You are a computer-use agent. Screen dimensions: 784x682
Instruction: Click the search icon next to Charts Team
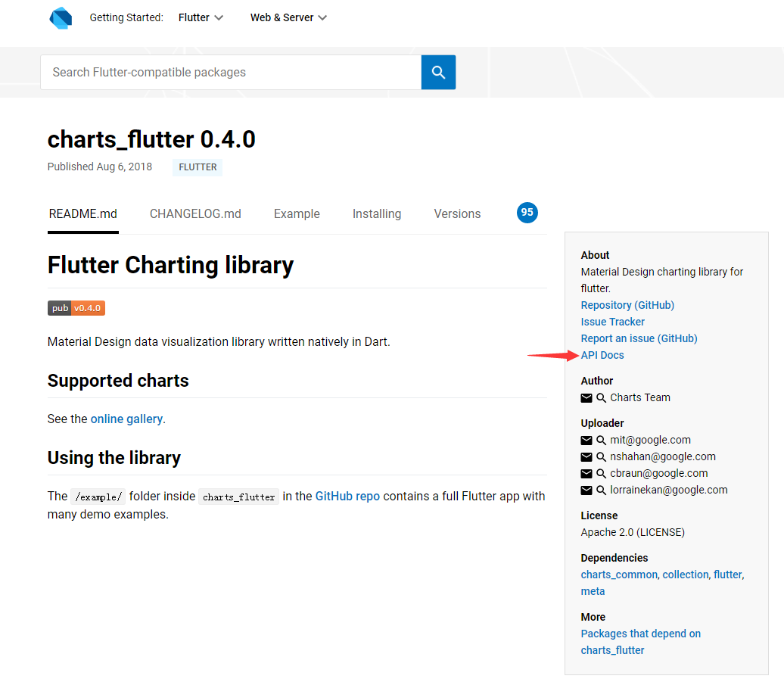(602, 397)
